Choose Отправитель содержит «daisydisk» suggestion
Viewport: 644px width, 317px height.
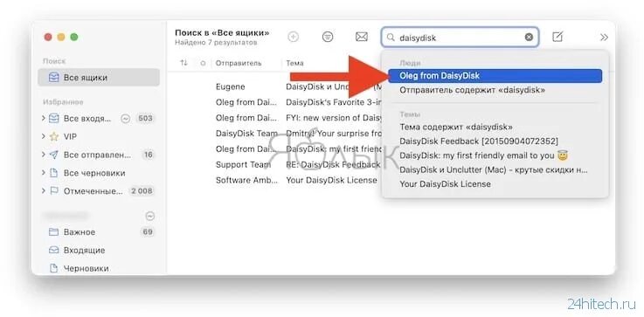pos(473,90)
